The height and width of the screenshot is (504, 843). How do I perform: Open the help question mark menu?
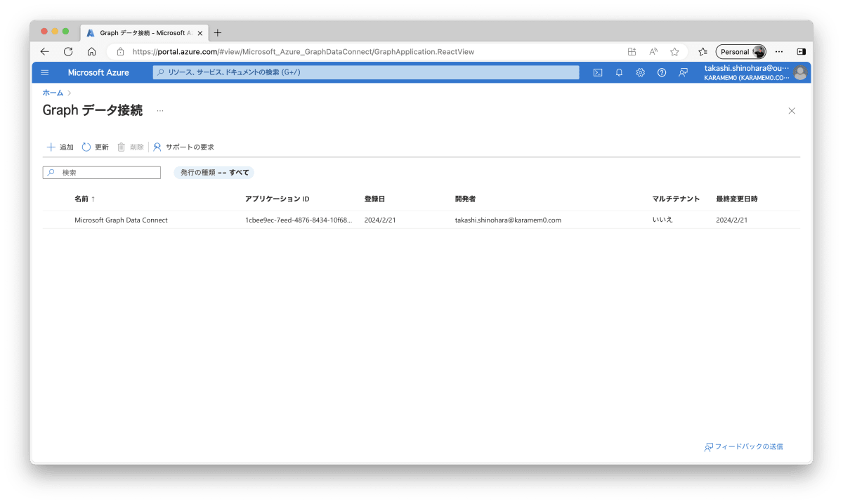click(661, 72)
